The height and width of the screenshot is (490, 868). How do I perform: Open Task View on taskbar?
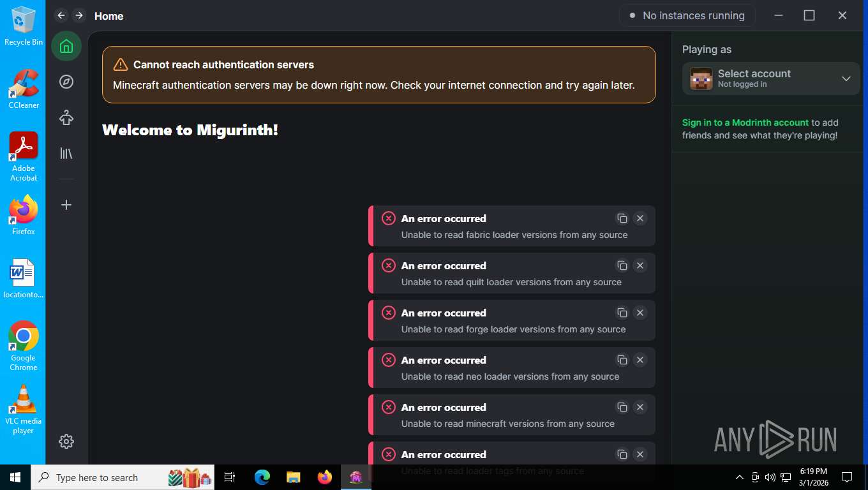230,477
